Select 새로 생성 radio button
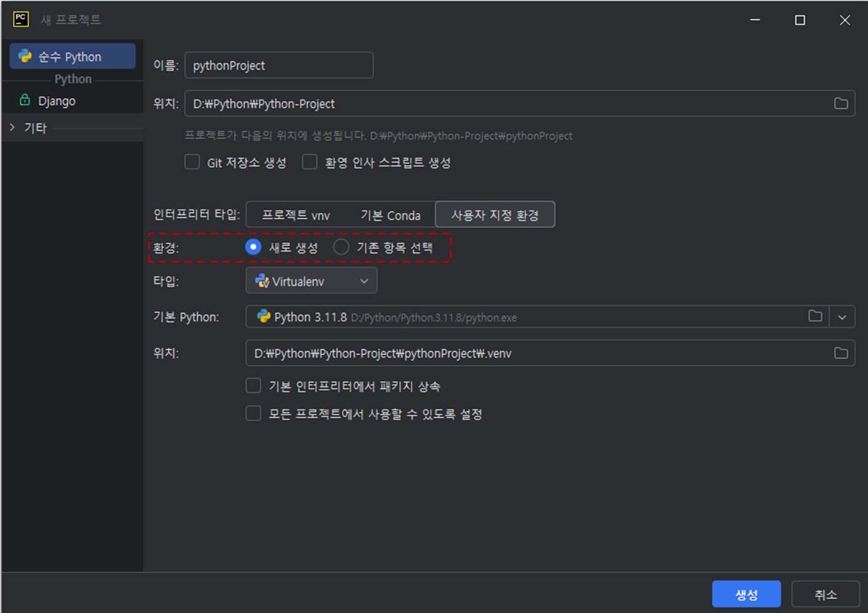868x613 pixels. coord(253,247)
